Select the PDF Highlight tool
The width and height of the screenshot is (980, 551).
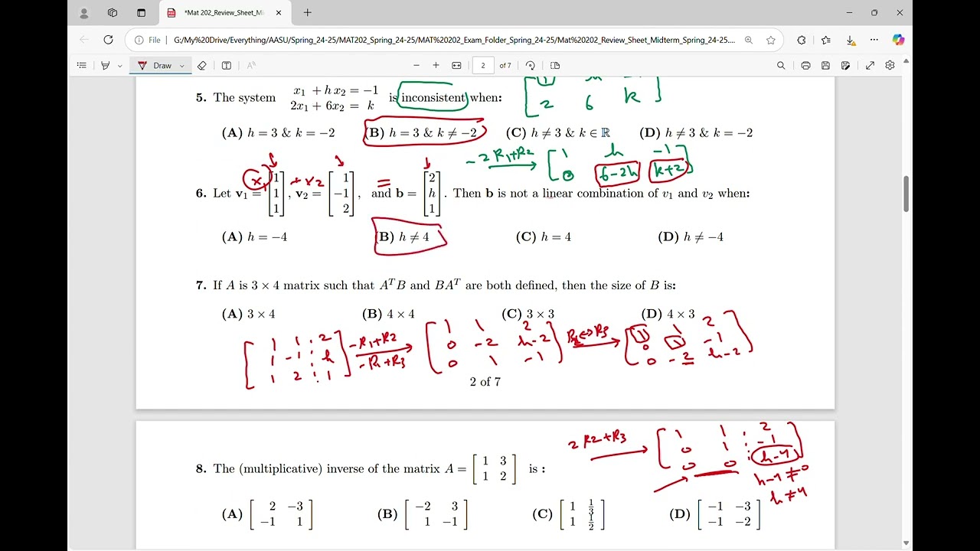tap(106, 66)
